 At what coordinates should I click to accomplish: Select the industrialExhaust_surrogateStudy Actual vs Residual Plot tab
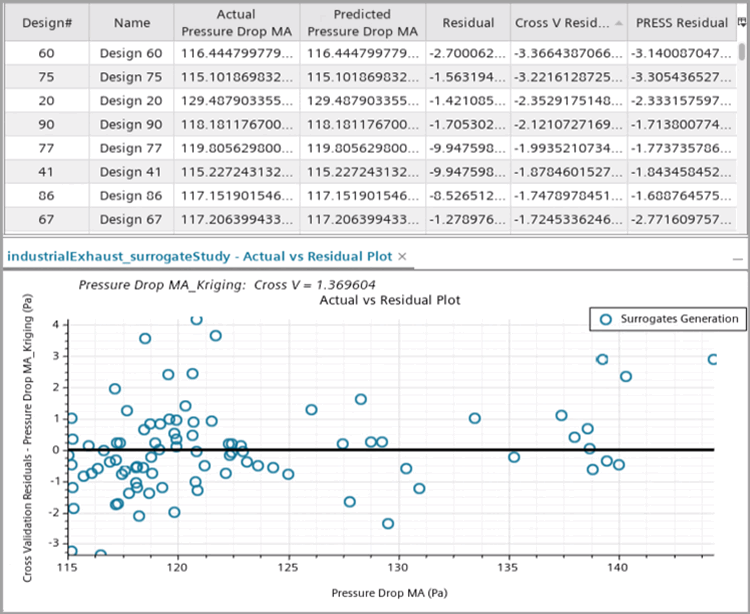[x=199, y=256]
